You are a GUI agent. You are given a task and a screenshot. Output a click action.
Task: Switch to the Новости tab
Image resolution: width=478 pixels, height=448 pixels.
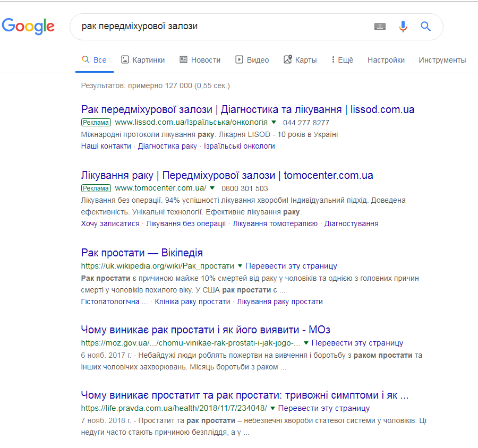(x=200, y=60)
